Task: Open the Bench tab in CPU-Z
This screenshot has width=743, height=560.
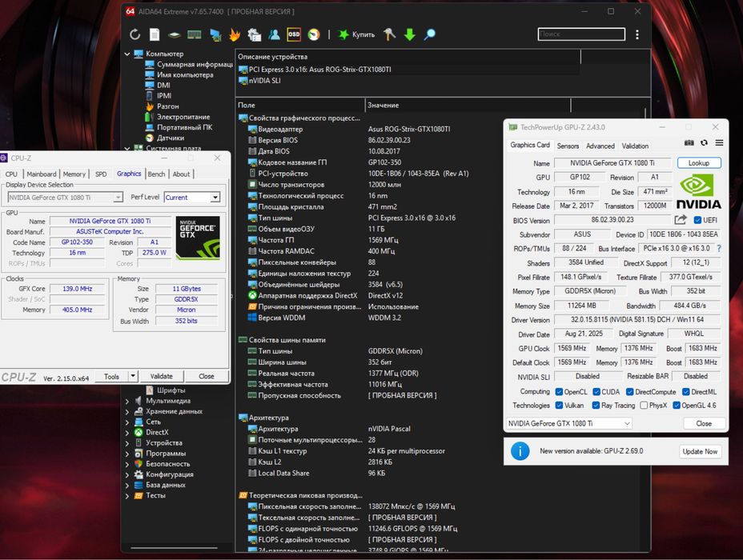Action: (x=156, y=174)
